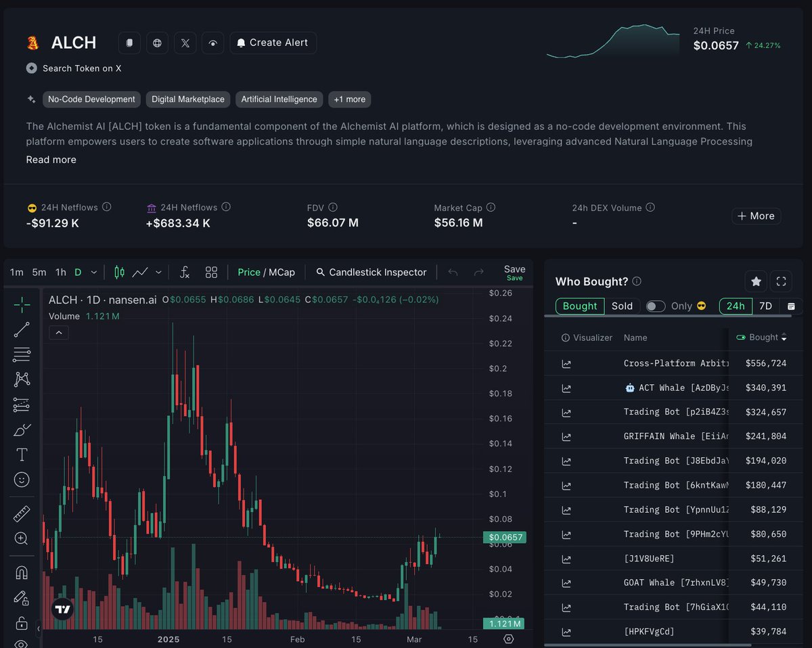812x648 pixels.
Task: Toggle magnet snap mode
Action: tap(22, 573)
